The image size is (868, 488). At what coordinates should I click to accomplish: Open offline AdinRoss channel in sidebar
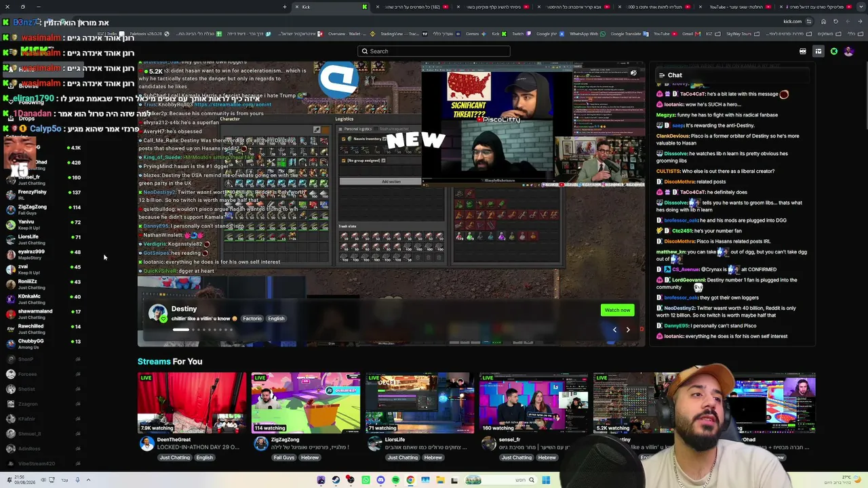(42, 449)
